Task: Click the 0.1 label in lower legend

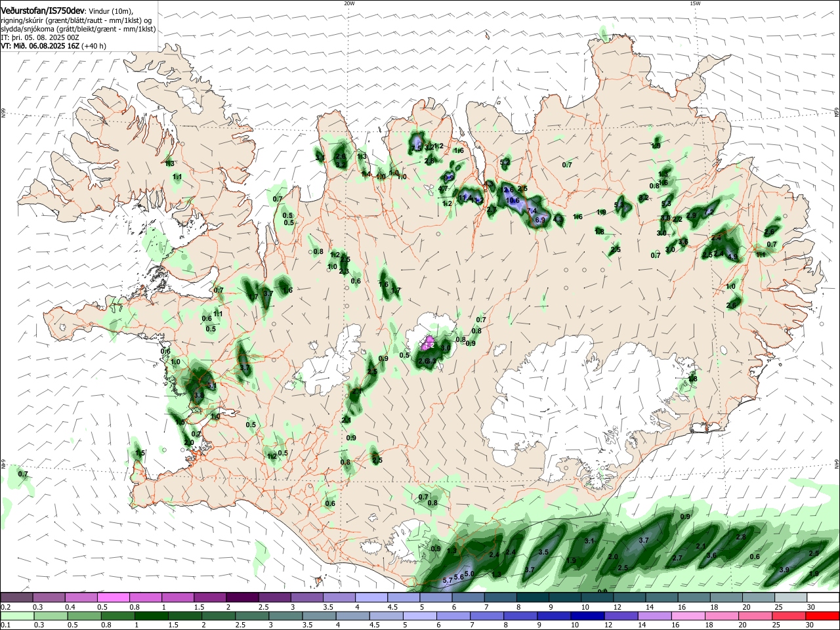Action: (x=6, y=625)
